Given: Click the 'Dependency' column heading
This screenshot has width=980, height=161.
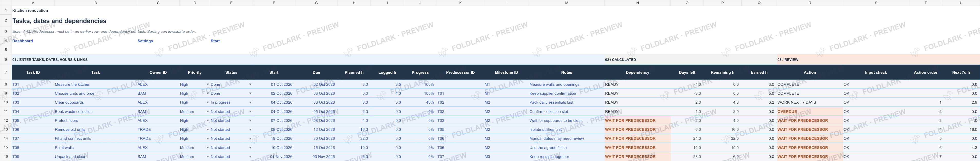Looking at the screenshot, I should (x=637, y=72).
